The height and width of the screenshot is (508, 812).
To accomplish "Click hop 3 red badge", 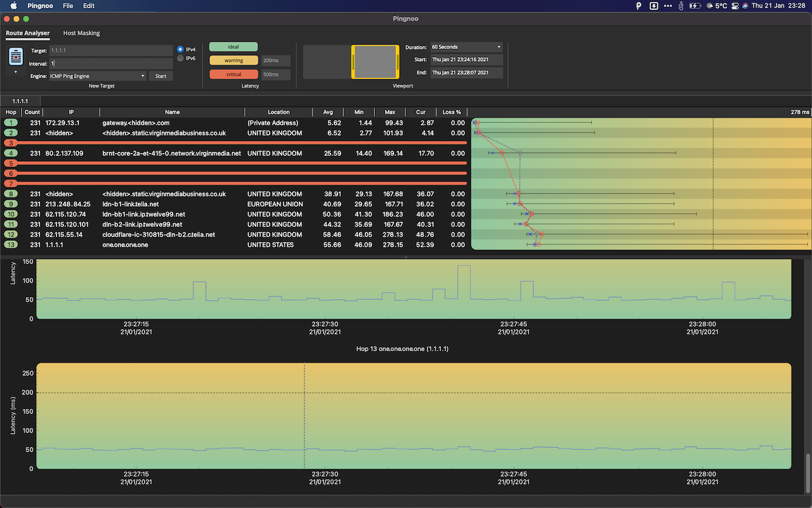I will (11, 143).
